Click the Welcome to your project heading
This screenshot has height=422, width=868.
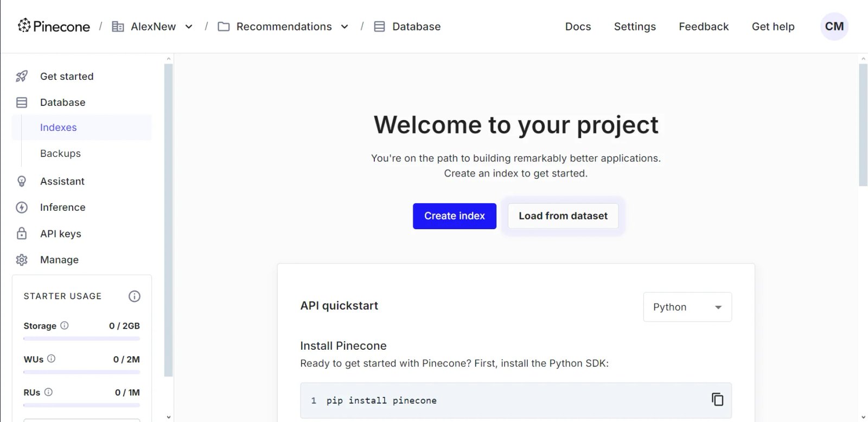(x=516, y=125)
